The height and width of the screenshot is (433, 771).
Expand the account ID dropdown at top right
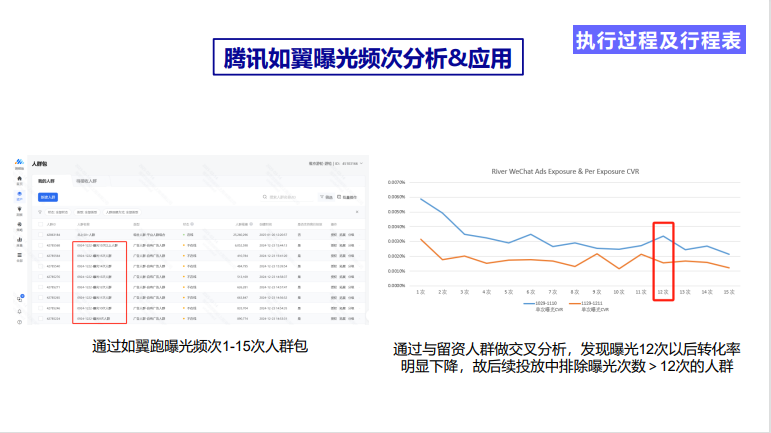click(x=361, y=163)
